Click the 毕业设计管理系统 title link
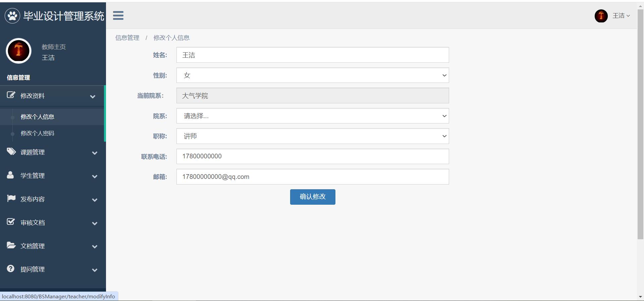The height and width of the screenshot is (301, 644). pos(64,16)
